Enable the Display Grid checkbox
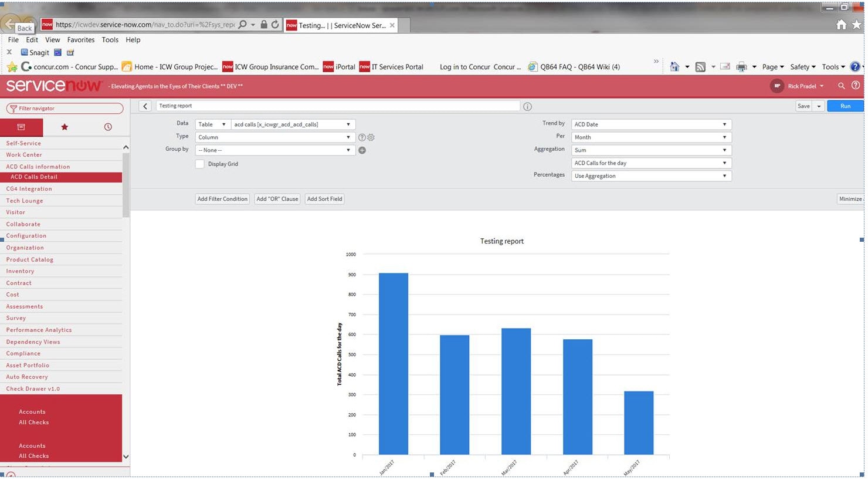The width and height of the screenshot is (868, 483). (200, 164)
